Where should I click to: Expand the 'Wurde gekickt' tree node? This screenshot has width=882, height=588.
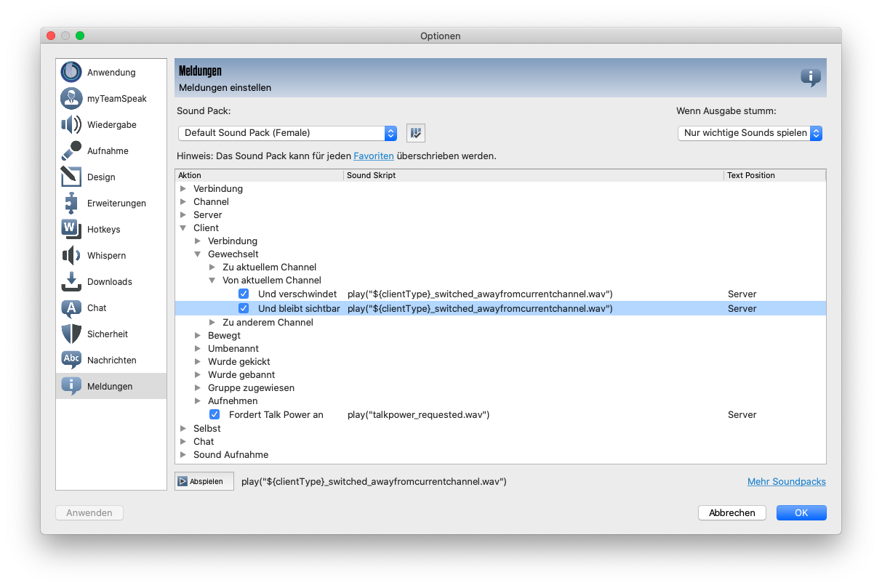pyautogui.click(x=198, y=362)
